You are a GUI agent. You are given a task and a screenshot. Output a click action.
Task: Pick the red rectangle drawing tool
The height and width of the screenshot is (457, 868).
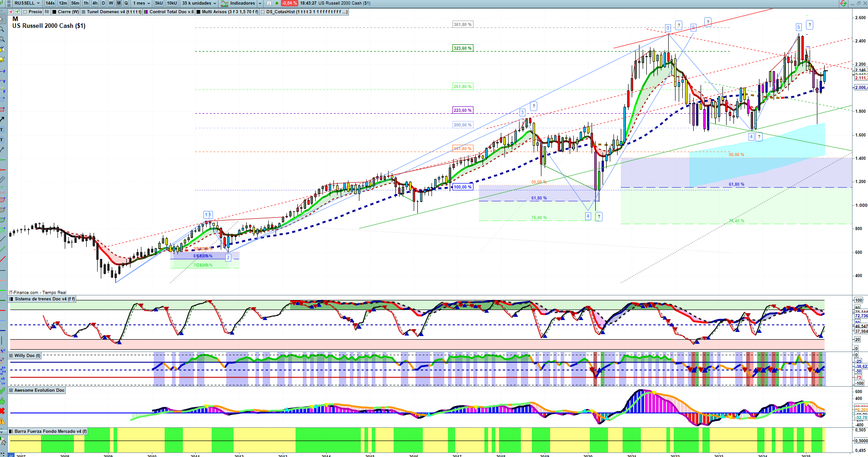2,109
